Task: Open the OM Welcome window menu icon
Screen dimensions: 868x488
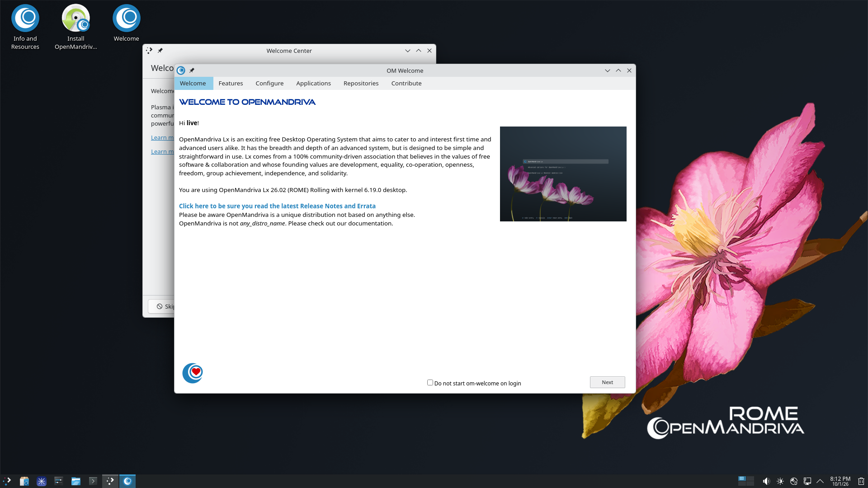Action: [x=181, y=70]
